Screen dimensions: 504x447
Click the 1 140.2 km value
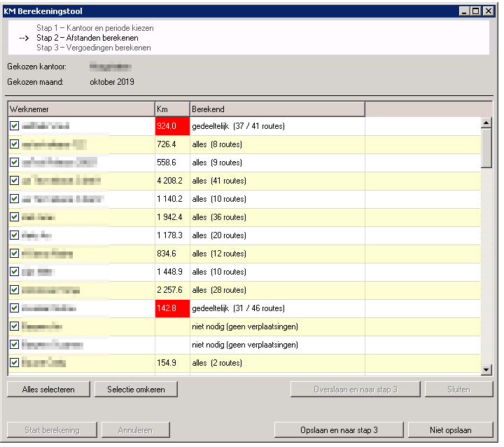click(x=169, y=199)
